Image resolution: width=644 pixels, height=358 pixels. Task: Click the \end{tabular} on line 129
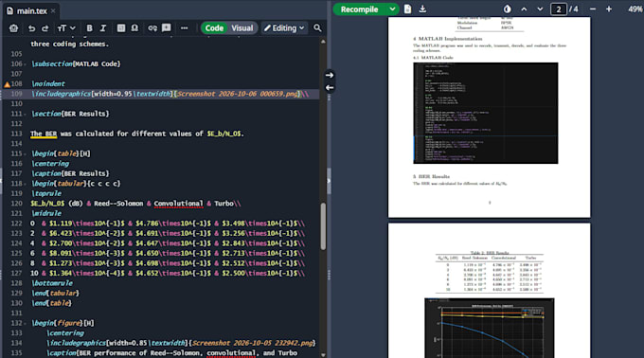(56, 294)
